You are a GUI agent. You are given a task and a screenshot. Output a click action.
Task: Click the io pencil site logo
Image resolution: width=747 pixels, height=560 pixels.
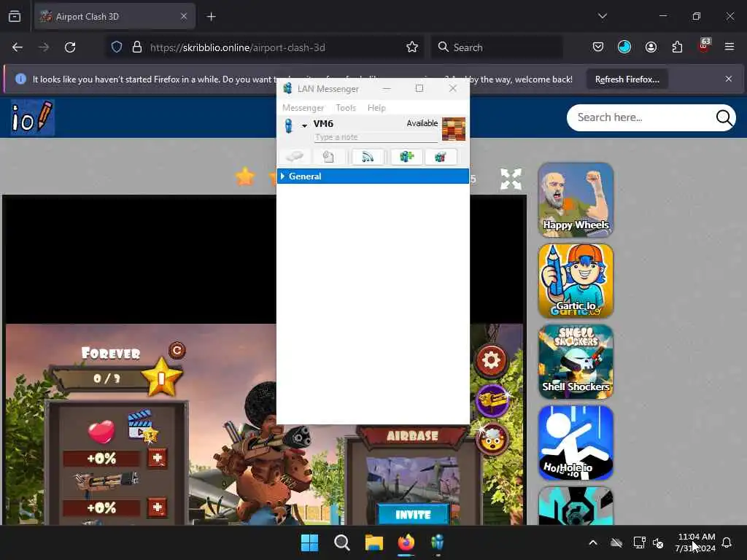tap(32, 117)
